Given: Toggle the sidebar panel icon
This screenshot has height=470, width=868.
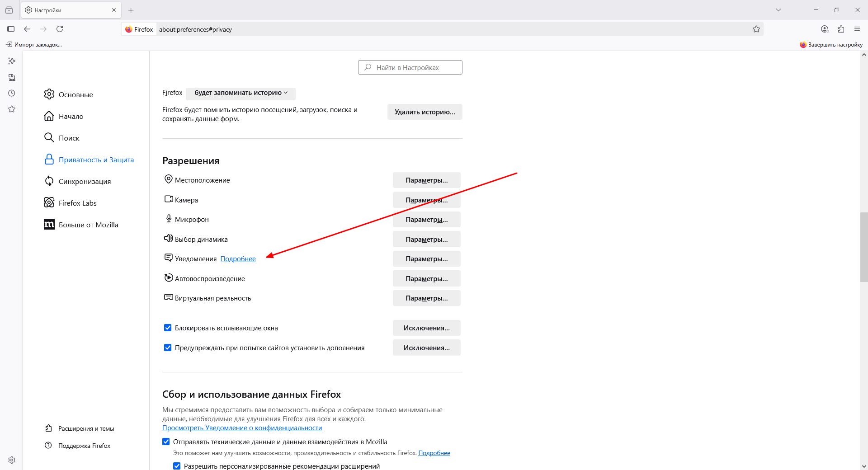Looking at the screenshot, I should (11, 29).
